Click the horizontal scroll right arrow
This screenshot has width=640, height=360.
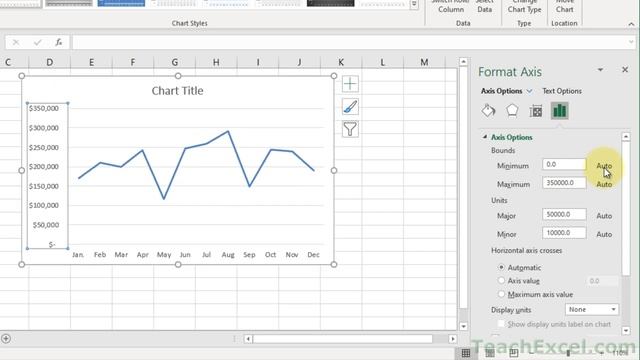pyautogui.click(x=453, y=339)
